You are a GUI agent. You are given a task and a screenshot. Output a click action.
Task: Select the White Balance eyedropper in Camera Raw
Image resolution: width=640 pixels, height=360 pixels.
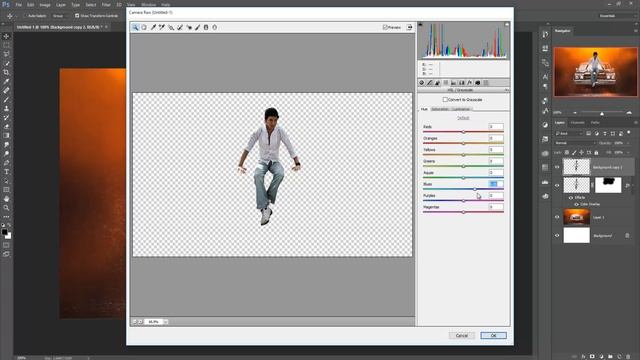click(153, 27)
